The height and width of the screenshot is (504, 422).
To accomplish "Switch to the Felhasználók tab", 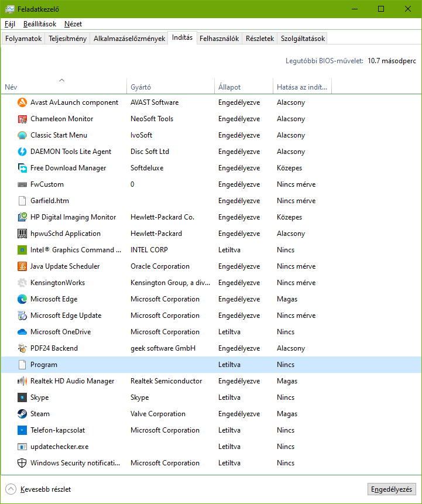I will pyautogui.click(x=219, y=39).
